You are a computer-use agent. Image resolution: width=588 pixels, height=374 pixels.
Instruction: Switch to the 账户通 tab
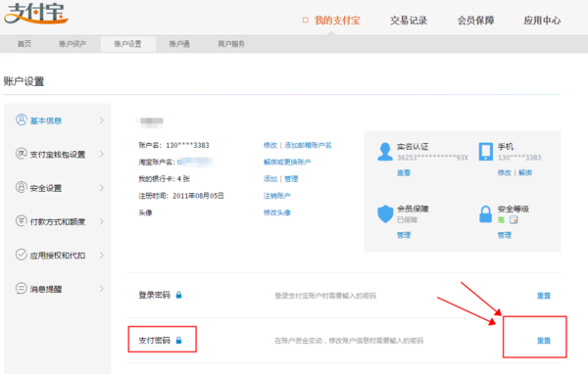pyautogui.click(x=179, y=44)
